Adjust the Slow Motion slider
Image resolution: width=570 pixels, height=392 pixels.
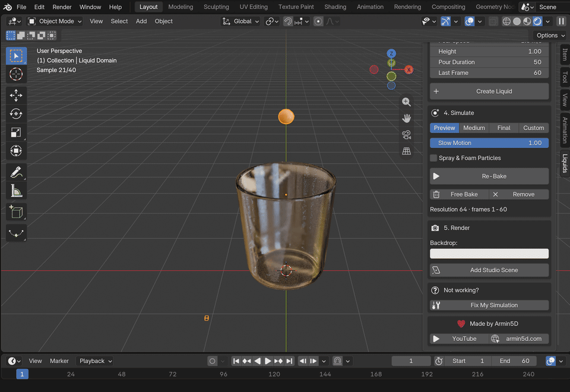pos(489,143)
